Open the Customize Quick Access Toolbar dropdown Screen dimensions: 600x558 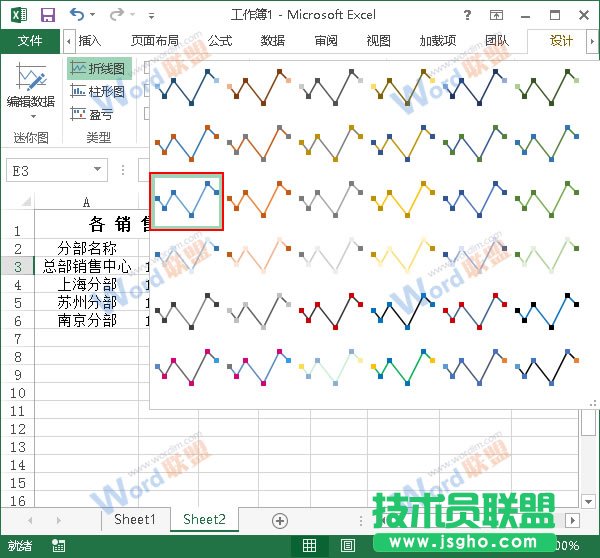pos(151,16)
